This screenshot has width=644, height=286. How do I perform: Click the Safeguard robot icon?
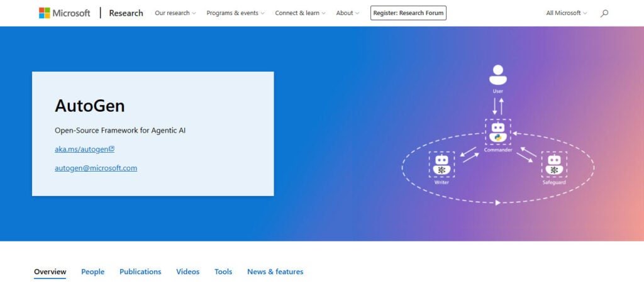coord(554,164)
